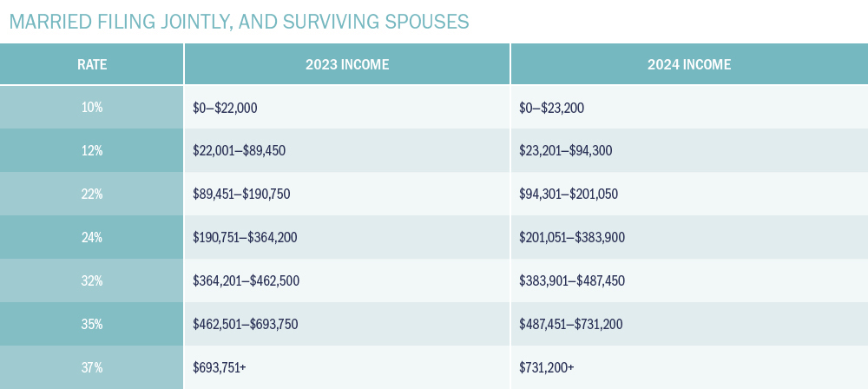This screenshot has height=389, width=868.
Task: Click the 24% rate cell
Action: 91,237
